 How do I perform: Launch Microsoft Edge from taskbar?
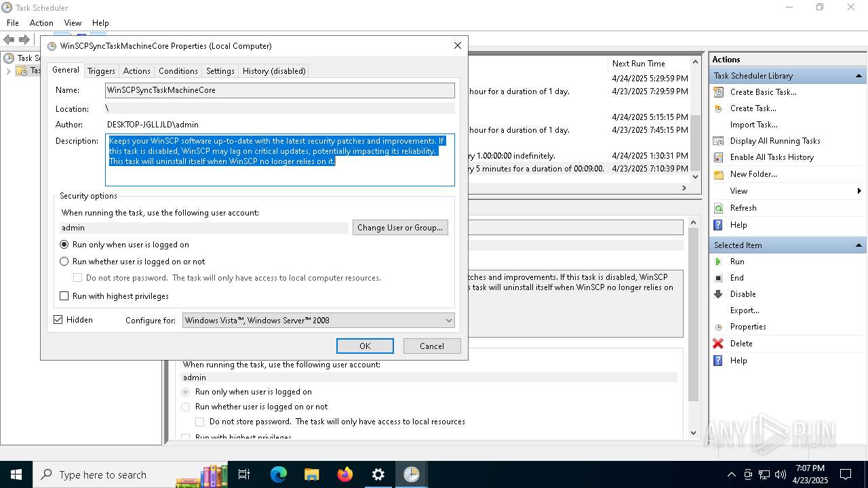click(279, 474)
